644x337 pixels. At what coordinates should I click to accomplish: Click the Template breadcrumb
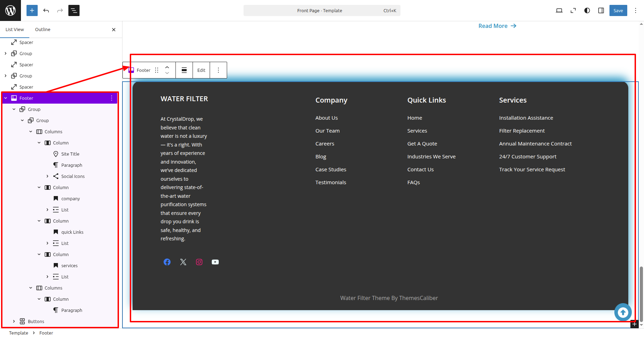tap(18, 333)
